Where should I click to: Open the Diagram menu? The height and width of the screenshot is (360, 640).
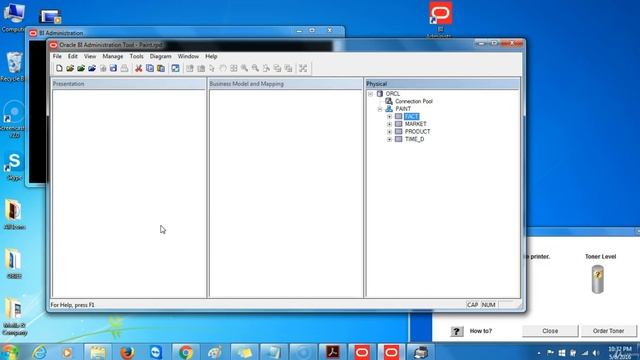[160, 56]
